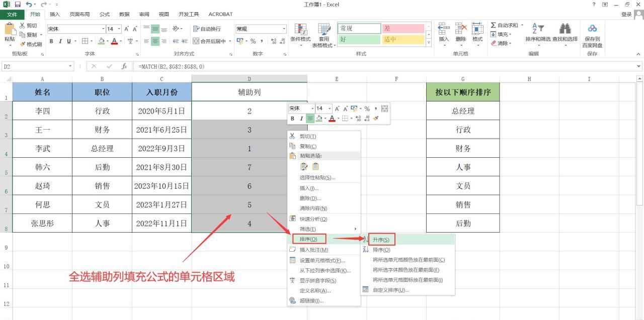Image resolution: width=644 pixels, height=320 pixels.
Task: Select cell G2 containing 总经理
Action: coord(463,111)
